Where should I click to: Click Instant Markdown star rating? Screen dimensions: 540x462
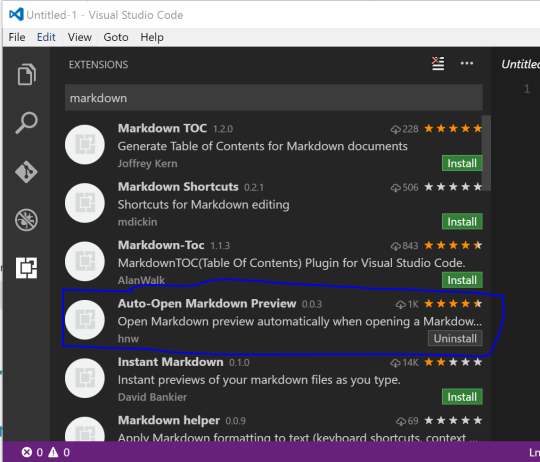click(453, 363)
